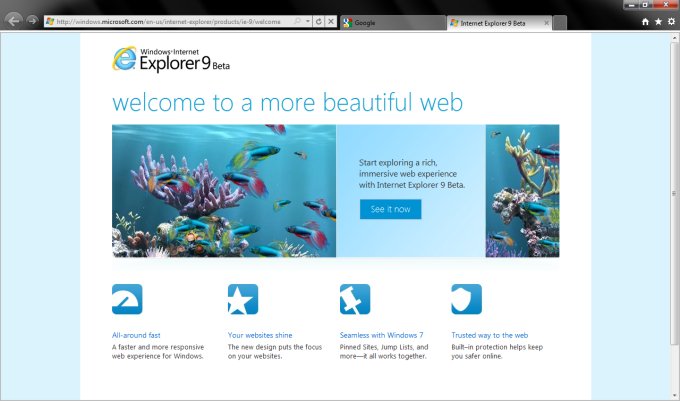Open the Tools gear menu
The image size is (680, 401).
pos(671,21)
